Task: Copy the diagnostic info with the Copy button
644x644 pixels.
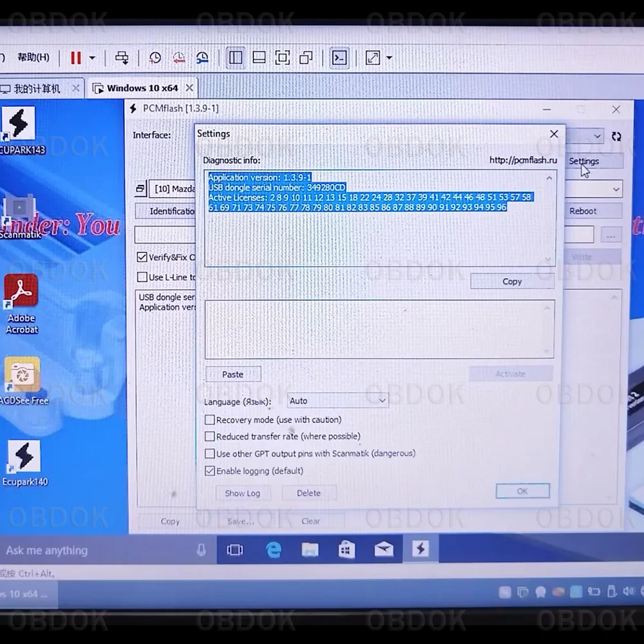Action: 511,281
